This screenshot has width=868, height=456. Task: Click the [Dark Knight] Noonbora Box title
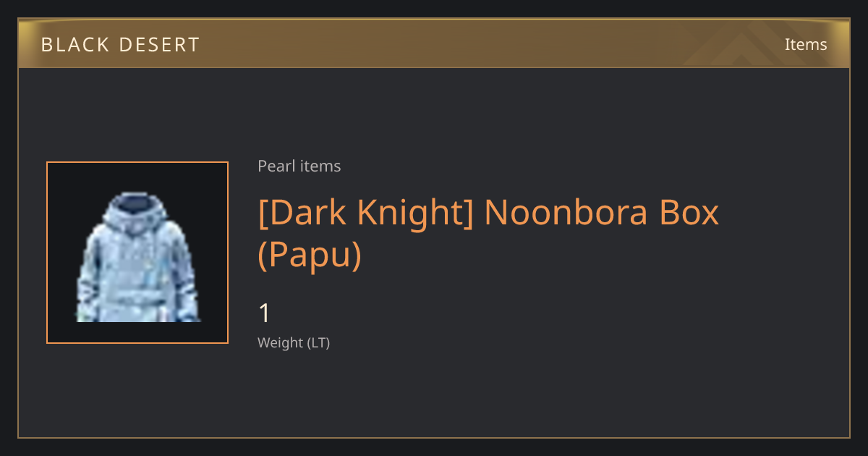click(x=489, y=212)
